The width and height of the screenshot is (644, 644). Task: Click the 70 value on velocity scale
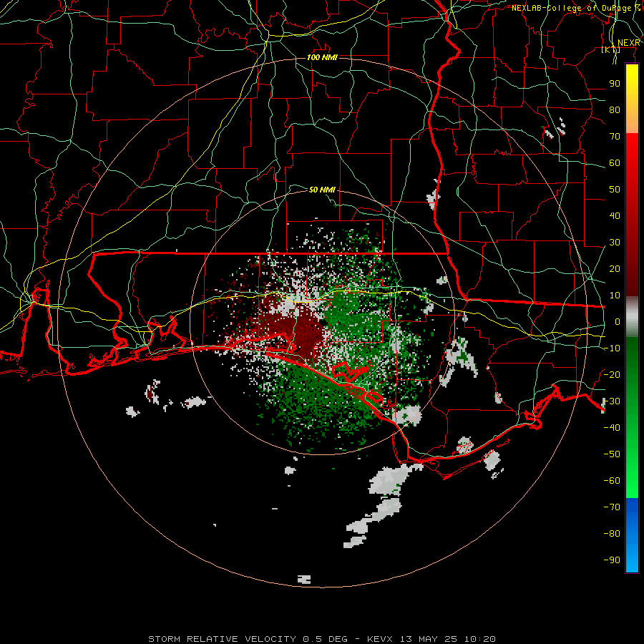[615, 137]
